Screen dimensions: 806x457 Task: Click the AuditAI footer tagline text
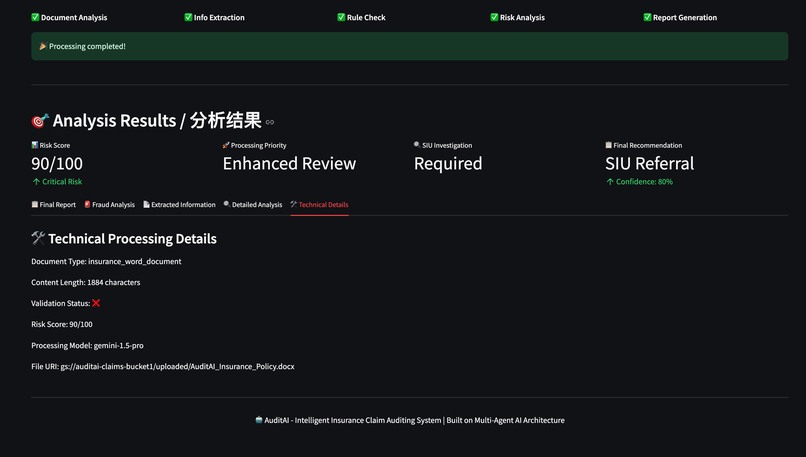[x=414, y=420]
